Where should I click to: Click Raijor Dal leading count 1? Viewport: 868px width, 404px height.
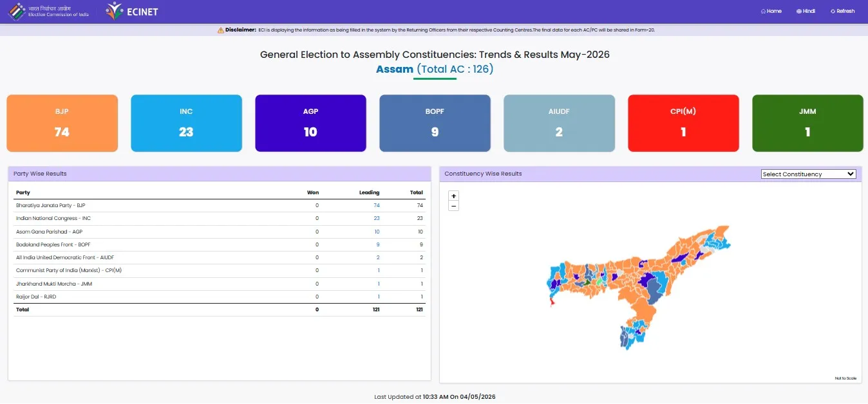click(x=379, y=297)
